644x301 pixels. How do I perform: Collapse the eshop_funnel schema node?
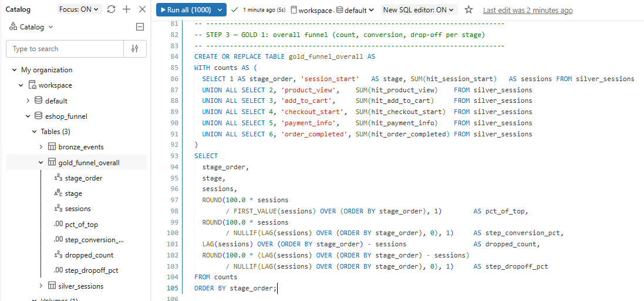28,116
